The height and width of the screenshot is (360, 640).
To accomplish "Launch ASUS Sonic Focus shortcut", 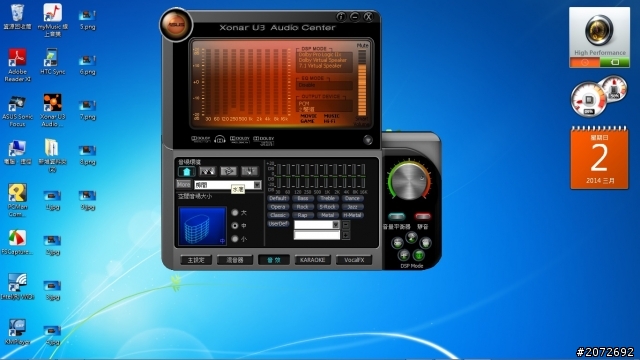I will click(17, 111).
